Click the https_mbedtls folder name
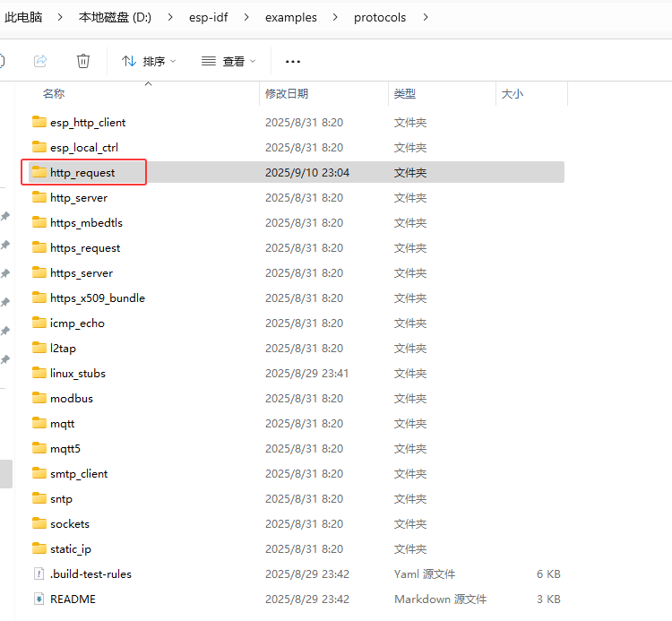This screenshot has height=621, width=672. pyautogui.click(x=87, y=223)
